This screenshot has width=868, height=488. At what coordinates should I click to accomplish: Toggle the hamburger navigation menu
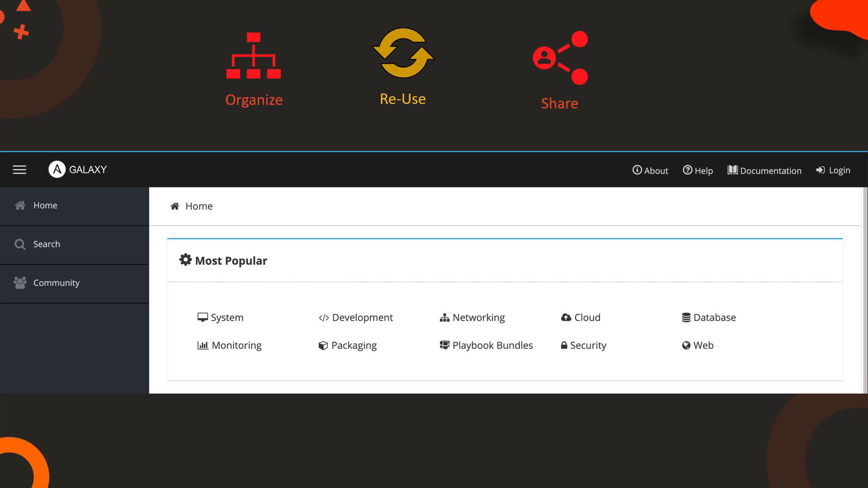[x=19, y=170]
